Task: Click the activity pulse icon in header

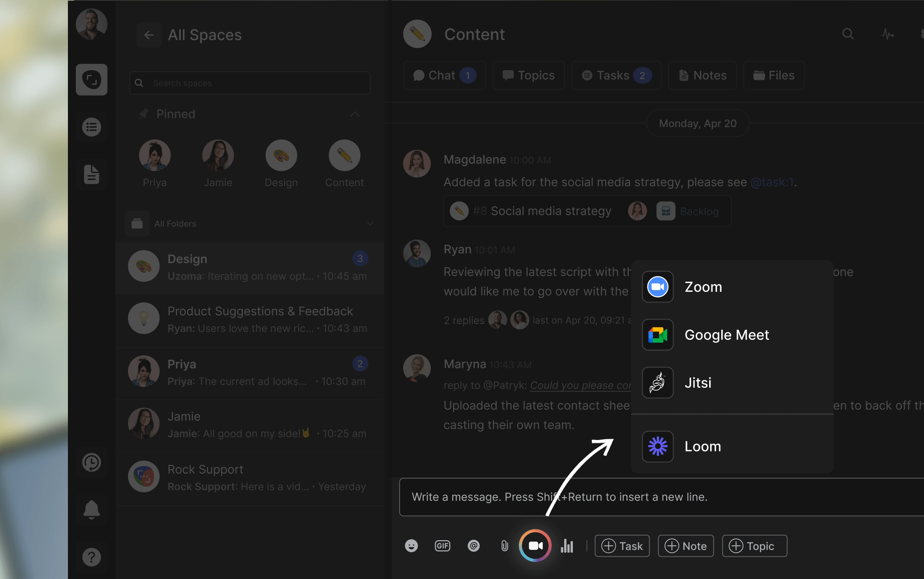Action: (x=887, y=34)
